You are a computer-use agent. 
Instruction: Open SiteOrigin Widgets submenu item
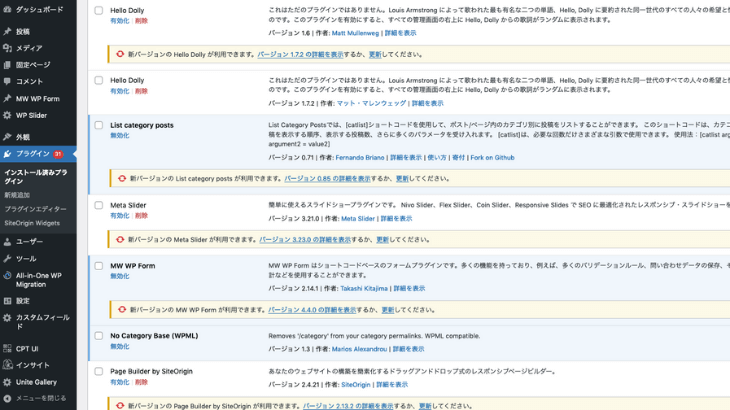pos(32,223)
